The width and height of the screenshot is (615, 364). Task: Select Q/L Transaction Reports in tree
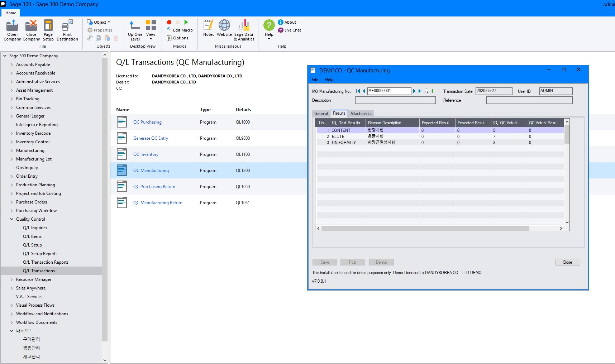point(46,262)
